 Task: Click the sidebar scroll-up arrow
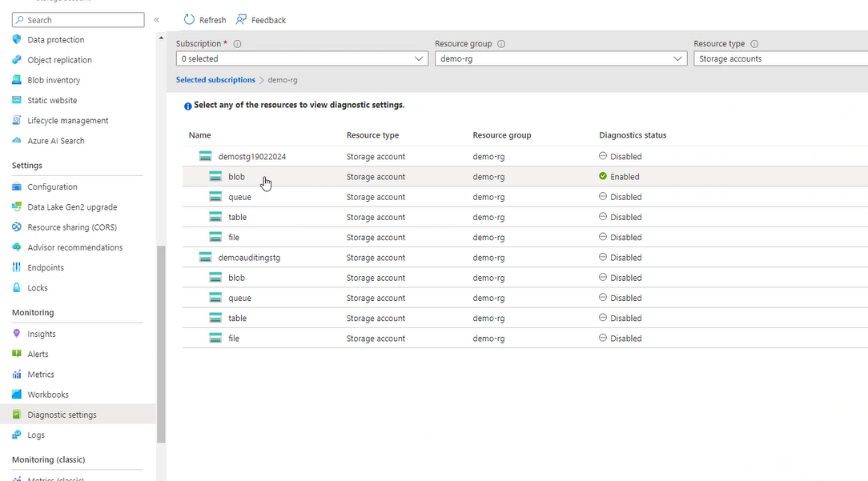pos(161,38)
